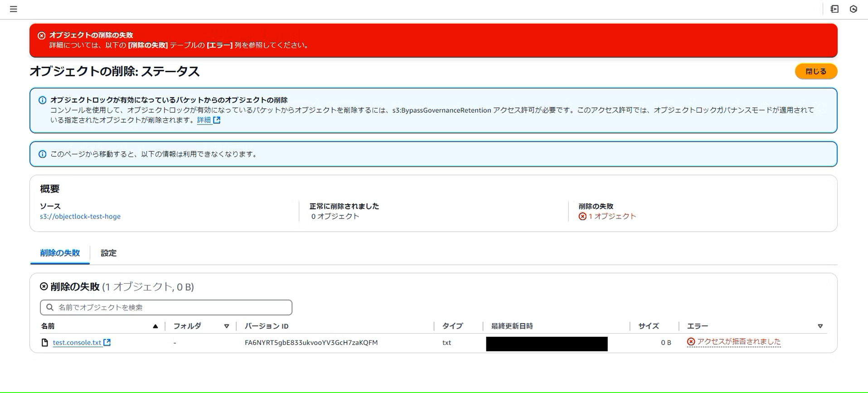Viewport: 868px width, 393px height.
Task: Click the サイズ column header
Action: 649,326
